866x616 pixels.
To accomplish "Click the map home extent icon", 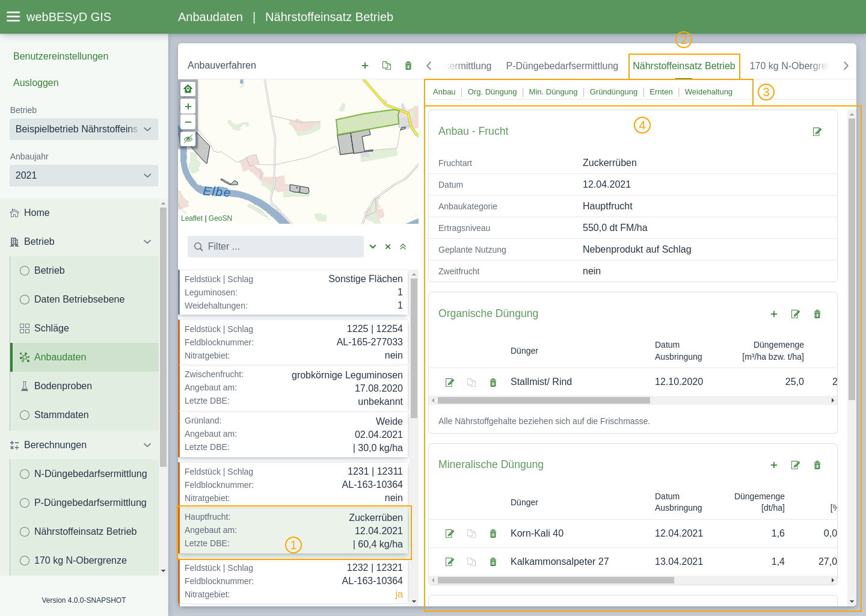I will coord(188,89).
